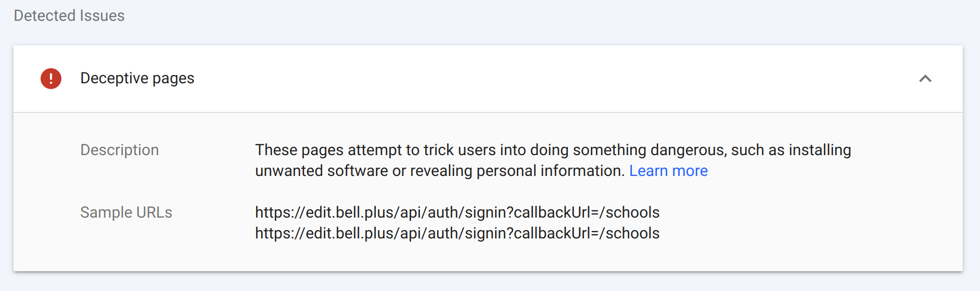Click the red exclamation error icon
The height and width of the screenshot is (291, 980).
51,79
